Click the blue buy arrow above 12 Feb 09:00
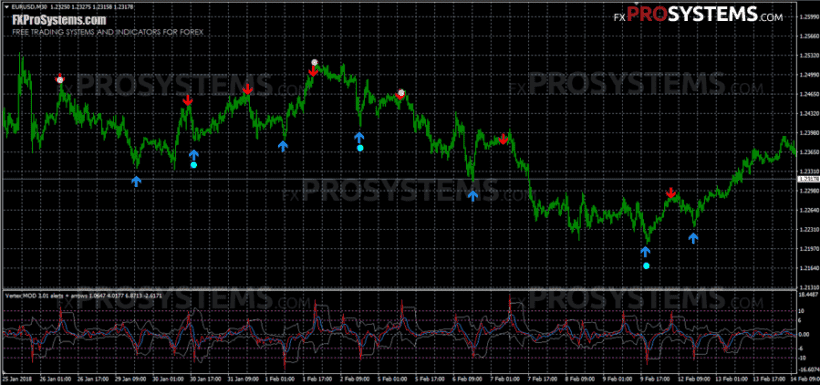820x385 pixels. point(693,239)
